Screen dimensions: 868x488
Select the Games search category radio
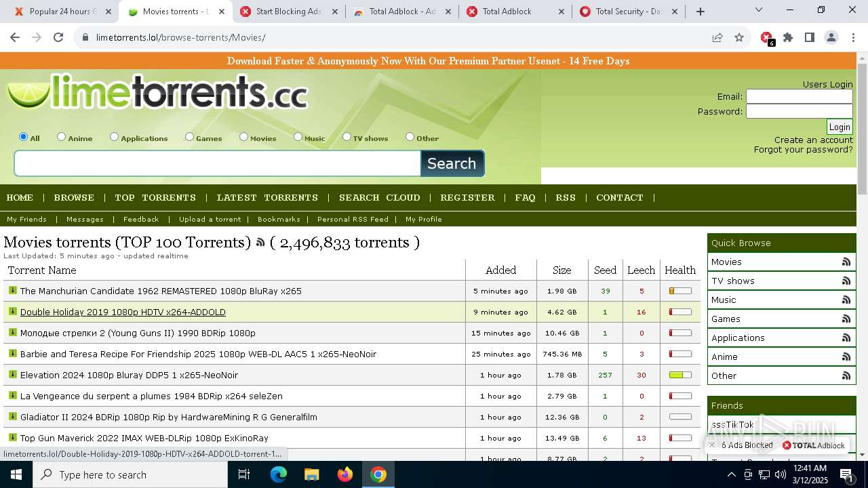(x=190, y=137)
